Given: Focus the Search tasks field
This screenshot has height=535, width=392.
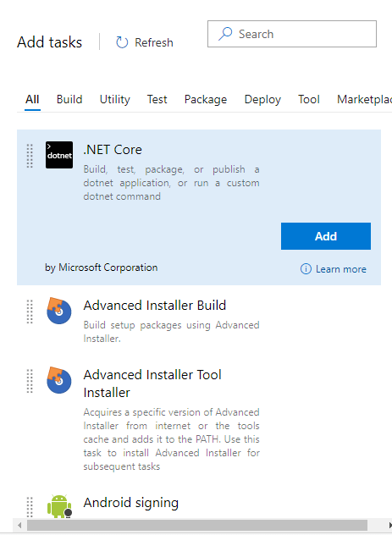Looking at the screenshot, I should (x=292, y=34).
